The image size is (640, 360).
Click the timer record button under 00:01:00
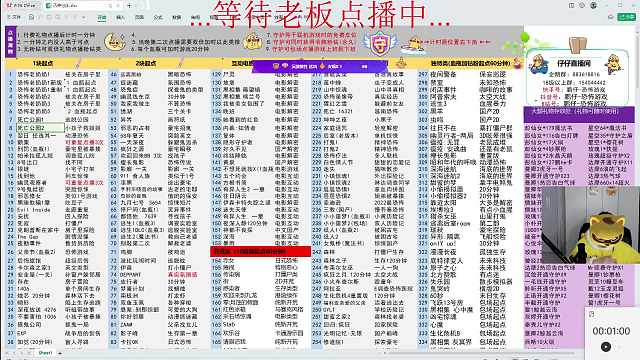[606, 347]
